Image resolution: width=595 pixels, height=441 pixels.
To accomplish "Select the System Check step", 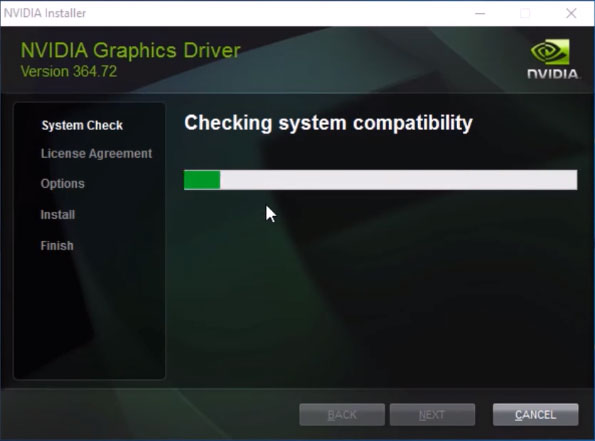I will pyautogui.click(x=82, y=125).
